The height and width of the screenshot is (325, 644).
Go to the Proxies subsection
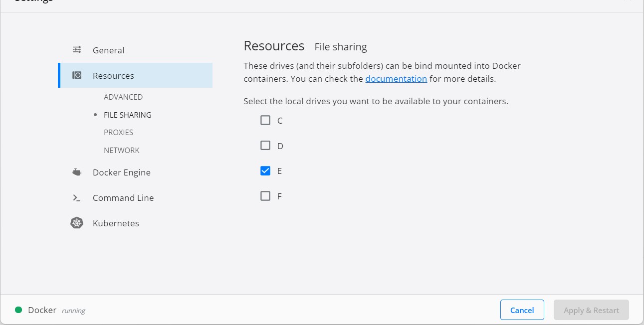click(x=118, y=133)
